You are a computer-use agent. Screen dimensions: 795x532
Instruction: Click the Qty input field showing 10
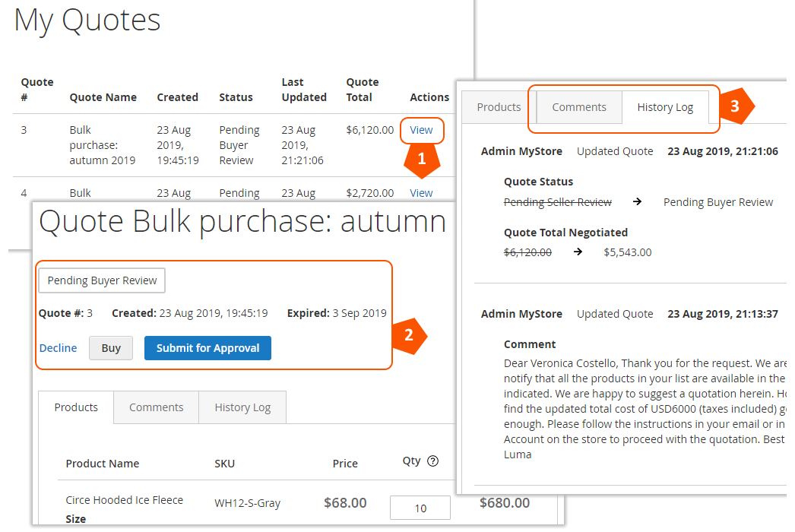(420, 508)
